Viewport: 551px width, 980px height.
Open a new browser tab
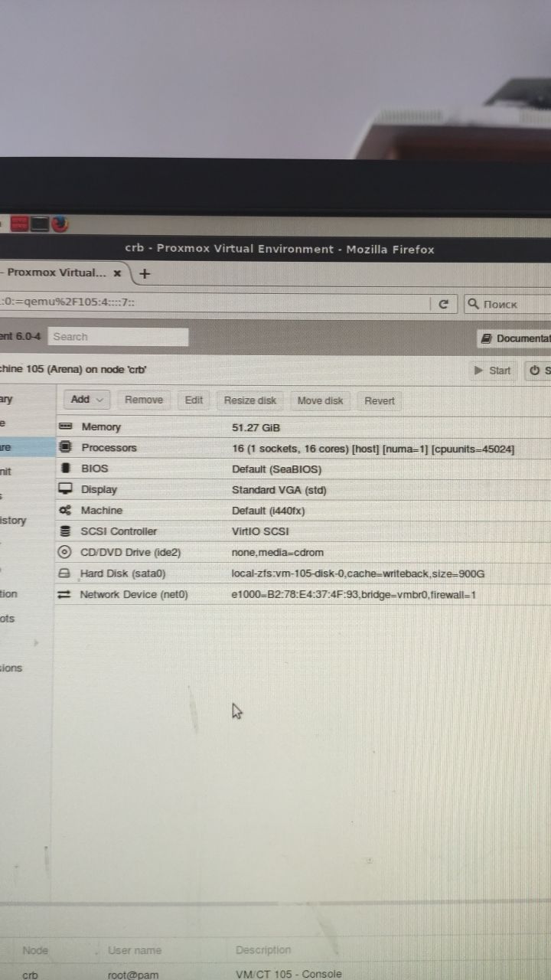[x=144, y=273]
